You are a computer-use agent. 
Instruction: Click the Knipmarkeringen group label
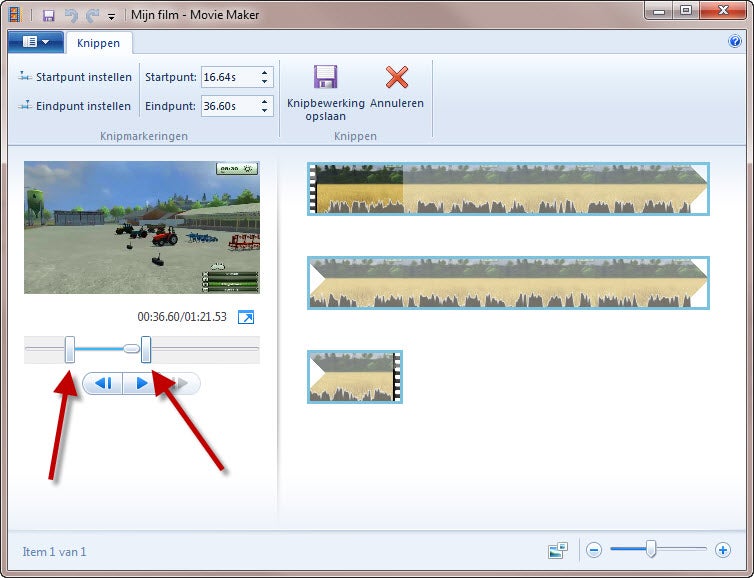(144, 136)
